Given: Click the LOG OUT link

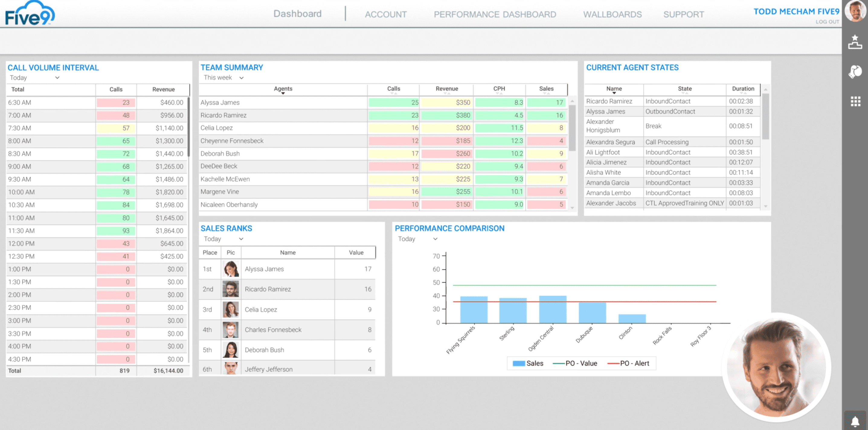Looking at the screenshot, I should 827,22.
